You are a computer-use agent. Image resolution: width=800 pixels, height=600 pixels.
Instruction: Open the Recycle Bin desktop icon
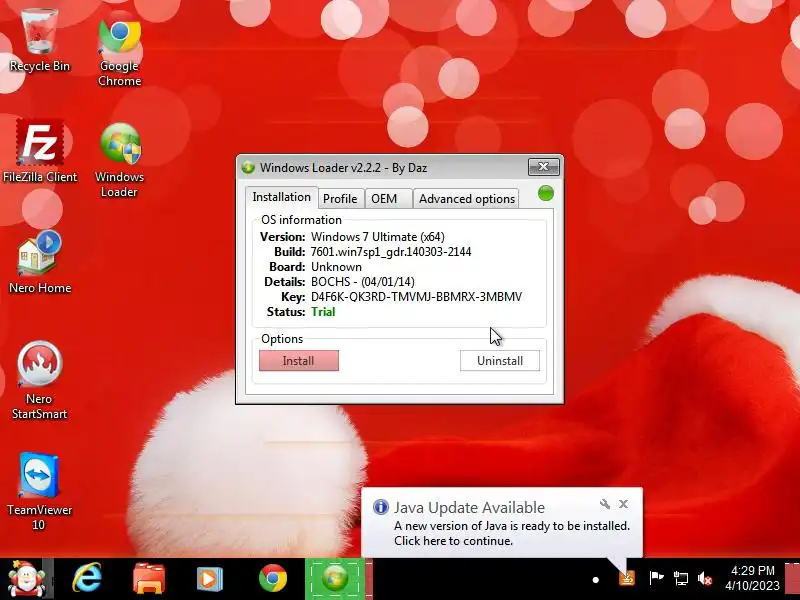(x=39, y=41)
